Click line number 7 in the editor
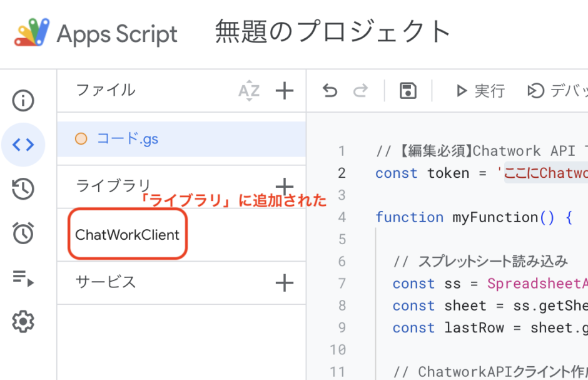This screenshot has width=588, height=380. click(x=342, y=284)
